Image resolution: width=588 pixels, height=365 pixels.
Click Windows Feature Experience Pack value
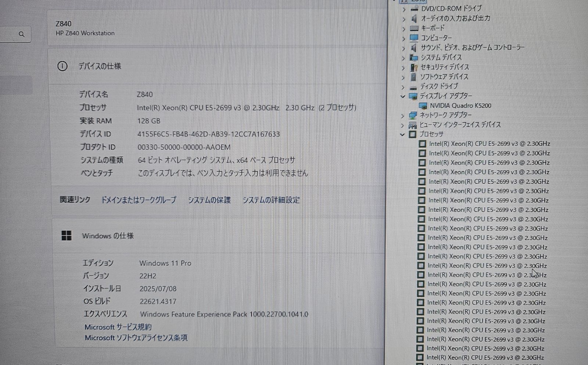[x=224, y=314]
